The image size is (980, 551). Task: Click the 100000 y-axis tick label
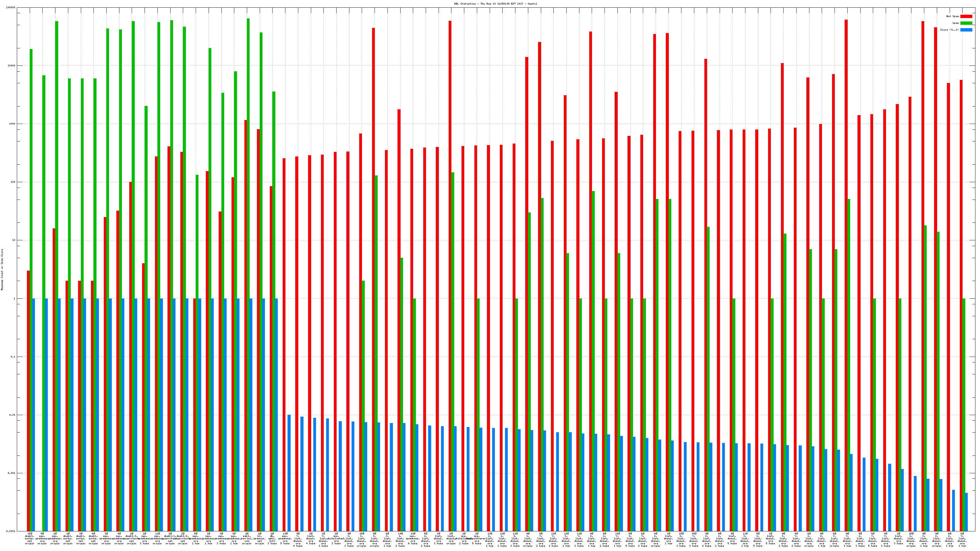[x=11, y=8]
